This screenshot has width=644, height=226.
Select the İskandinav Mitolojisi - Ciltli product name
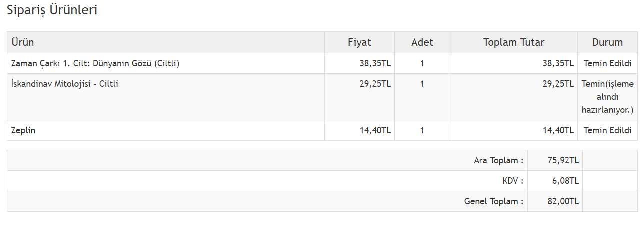click(64, 84)
